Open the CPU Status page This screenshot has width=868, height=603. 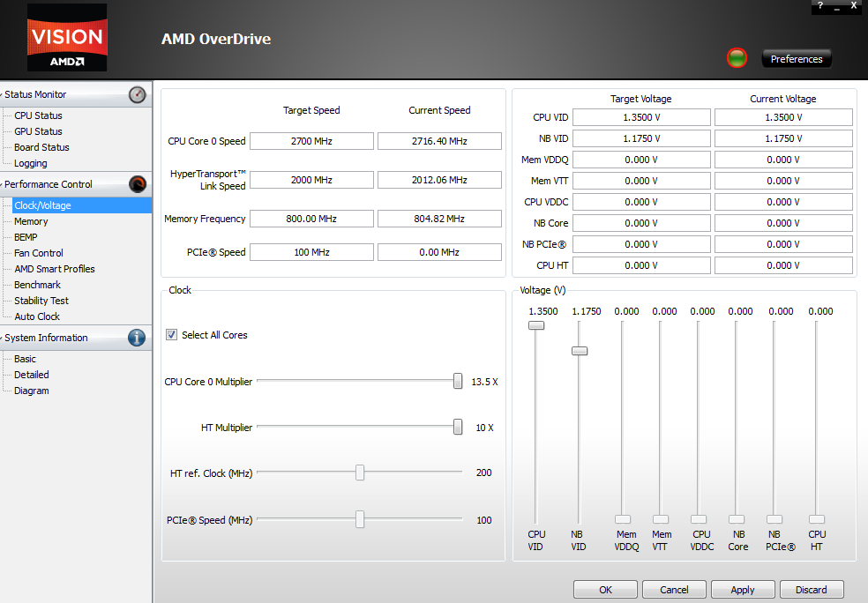click(38, 115)
